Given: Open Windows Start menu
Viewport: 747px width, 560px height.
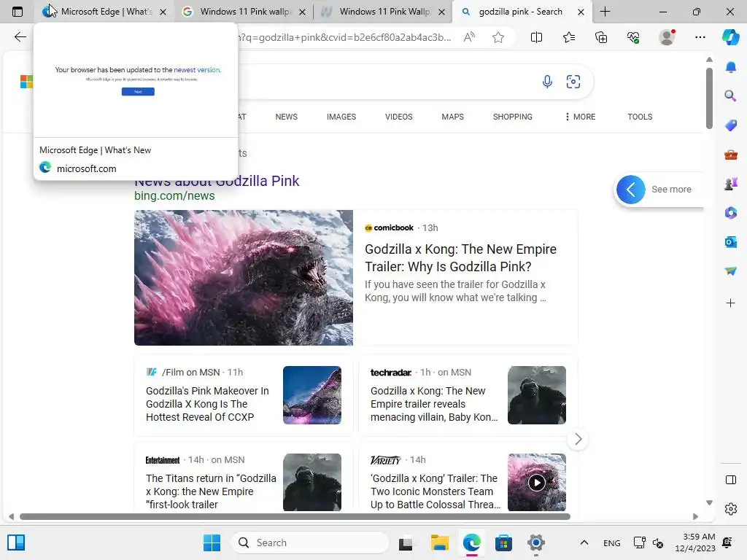Looking at the screenshot, I should click(212, 542).
